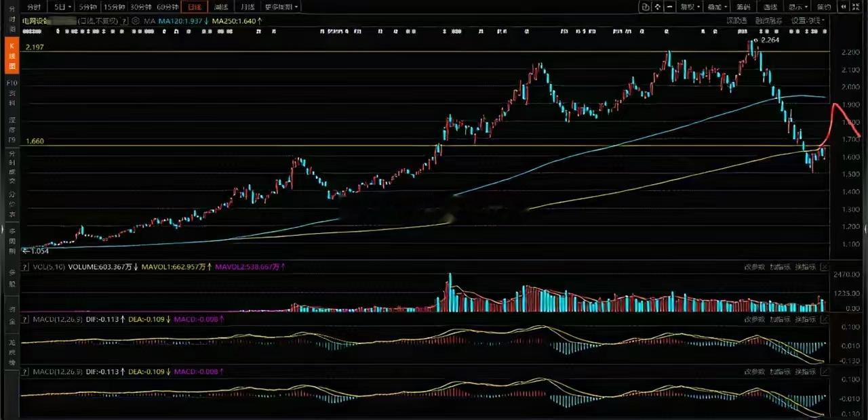Switch to the 分时 period tab
This screenshot has height=420, width=868.
[34, 7]
